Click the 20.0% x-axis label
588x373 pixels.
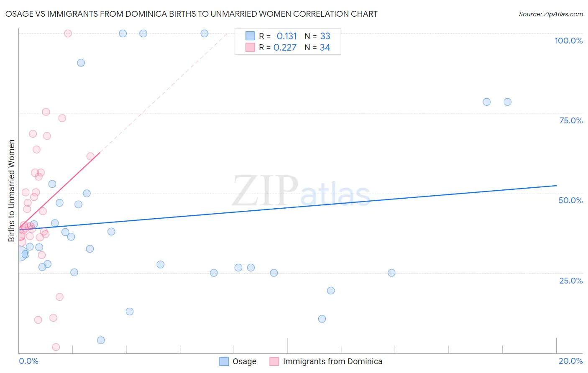(x=570, y=361)
